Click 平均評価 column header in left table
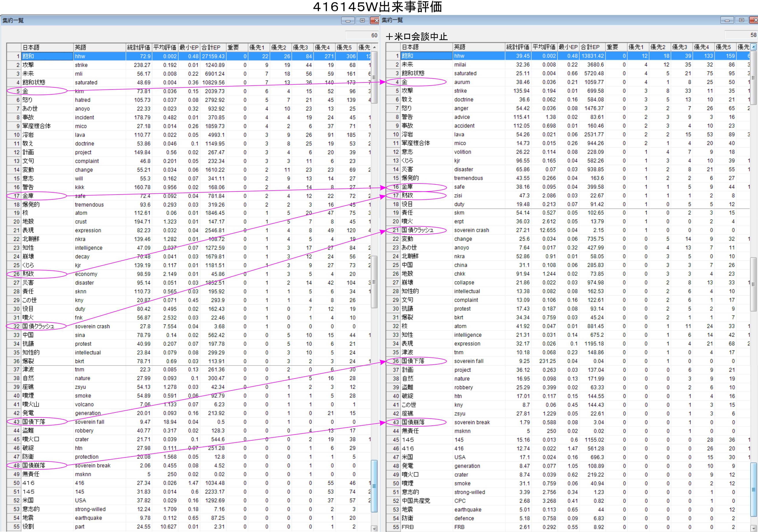Viewport: 758px width, 532px height. point(165,48)
